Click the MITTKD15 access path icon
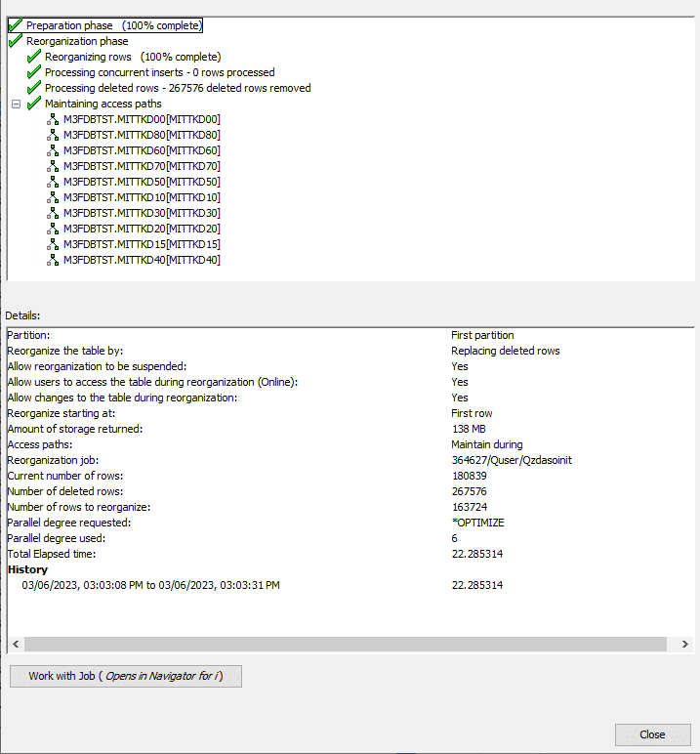This screenshot has height=754, width=700. click(53, 244)
